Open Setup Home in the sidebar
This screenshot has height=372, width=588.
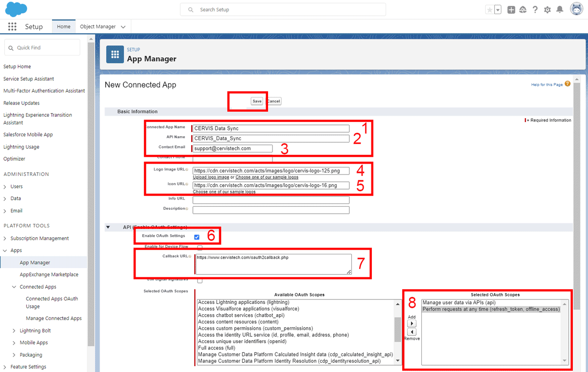[x=17, y=67]
